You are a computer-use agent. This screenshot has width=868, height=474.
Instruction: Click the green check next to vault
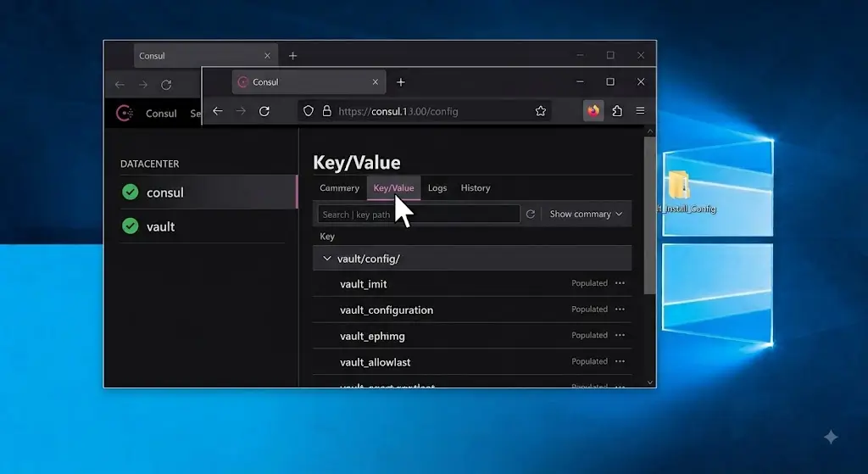pyautogui.click(x=130, y=226)
